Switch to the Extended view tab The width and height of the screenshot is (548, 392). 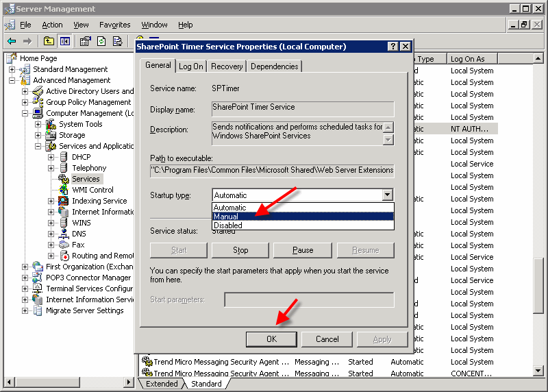tap(162, 384)
